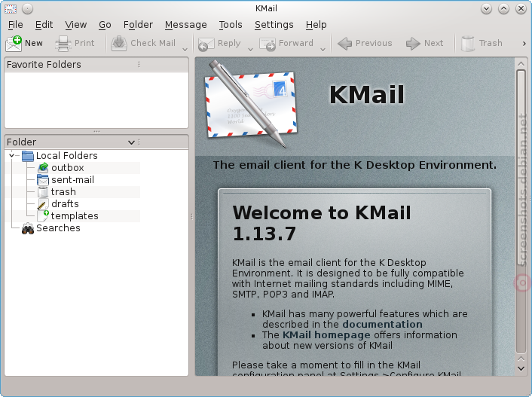Select the sent-mail folder name

coord(72,180)
